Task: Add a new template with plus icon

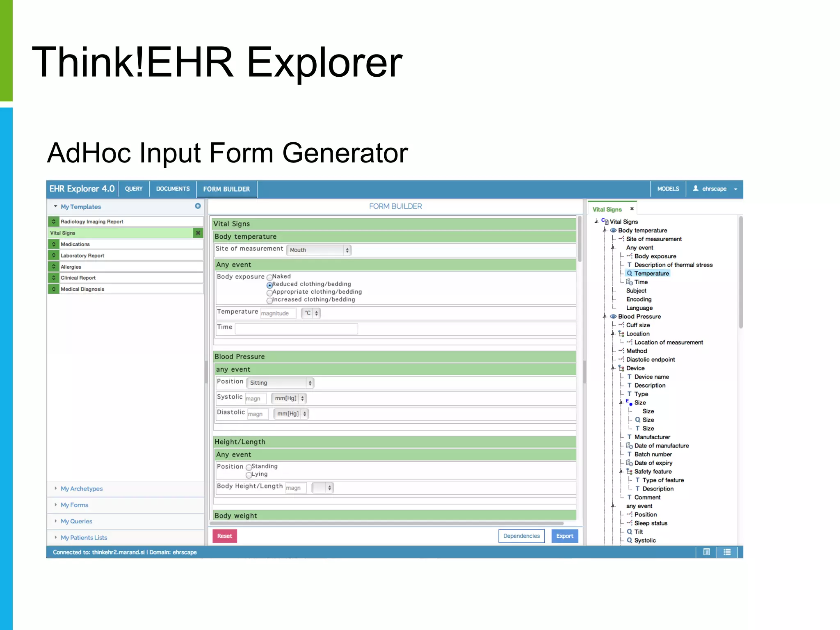Action: point(198,206)
